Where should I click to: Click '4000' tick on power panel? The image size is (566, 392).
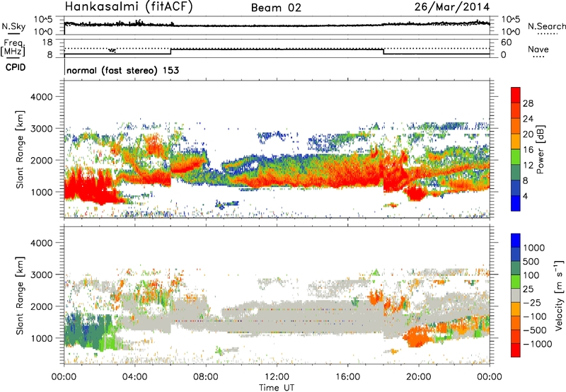pyautogui.click(x=41, y=97)
